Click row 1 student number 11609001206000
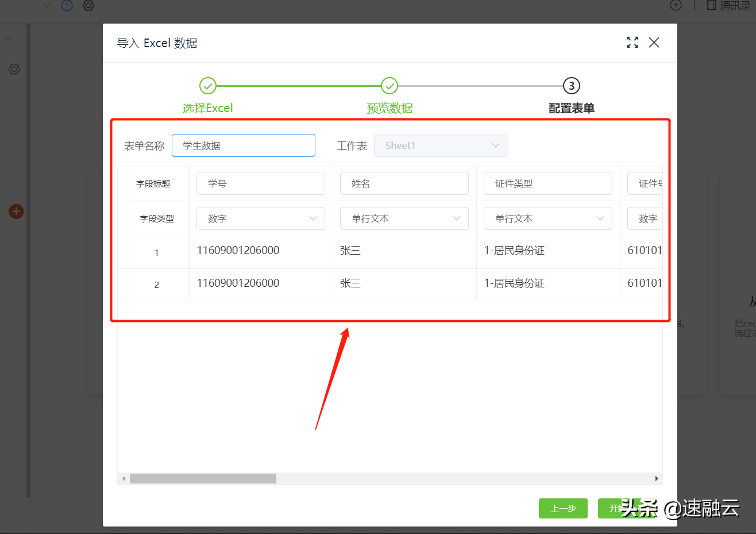This screenshot has height=534, width=756. tap(238, 251)
